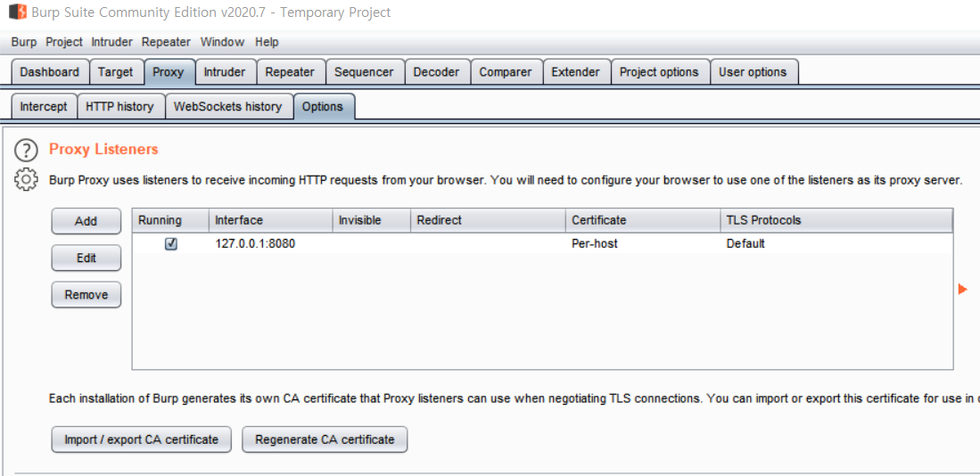This screenshot has height=476, width=980.
Task: Click Regenerate CA certificate button
Action: pos(325,439)
